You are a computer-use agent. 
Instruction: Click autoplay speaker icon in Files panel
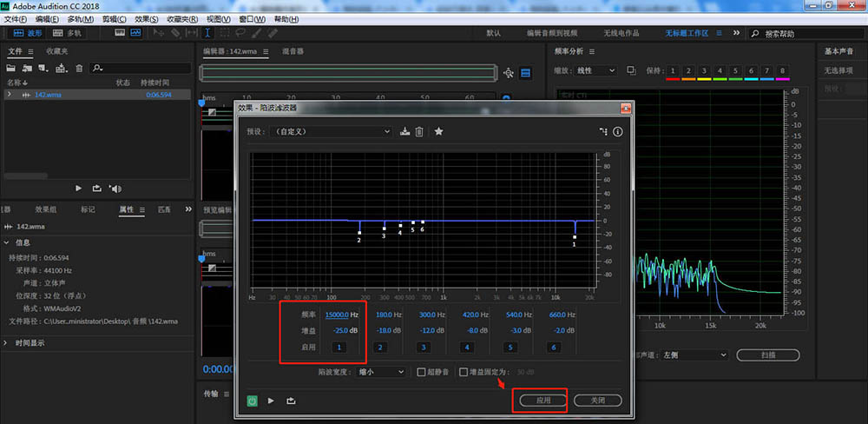(x=115, y=189)
